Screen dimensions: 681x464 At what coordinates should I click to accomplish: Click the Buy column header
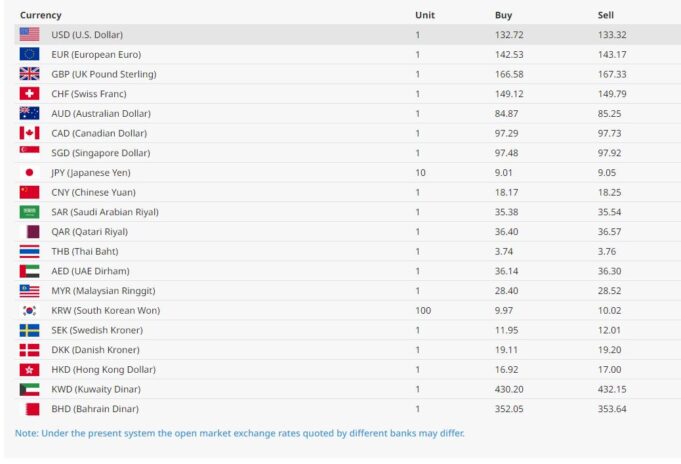(503, 15)
